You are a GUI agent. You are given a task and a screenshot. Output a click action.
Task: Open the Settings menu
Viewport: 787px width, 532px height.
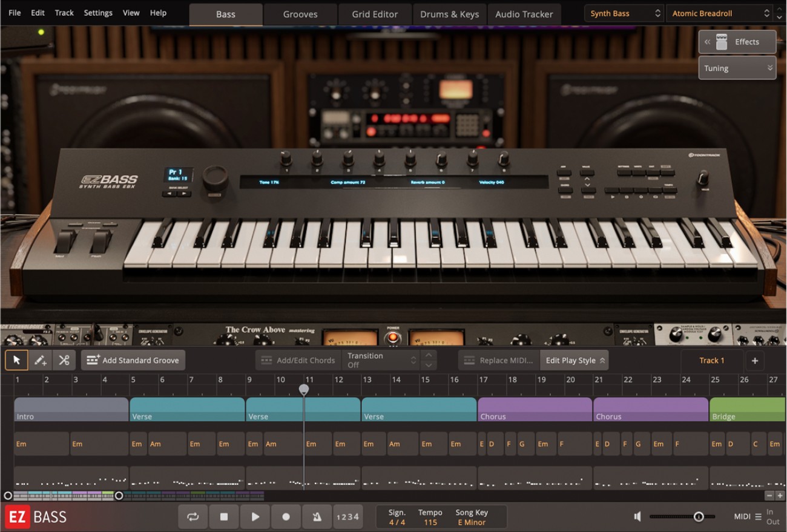tap(97, 12)
